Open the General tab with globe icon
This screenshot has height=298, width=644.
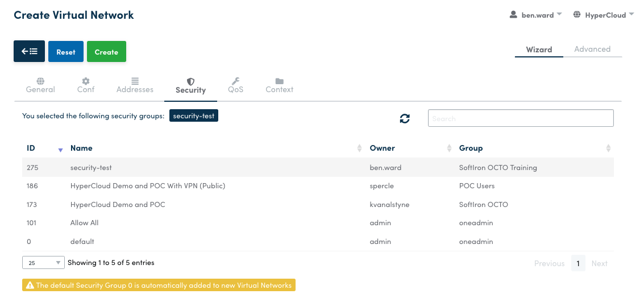tap(40, 85)
